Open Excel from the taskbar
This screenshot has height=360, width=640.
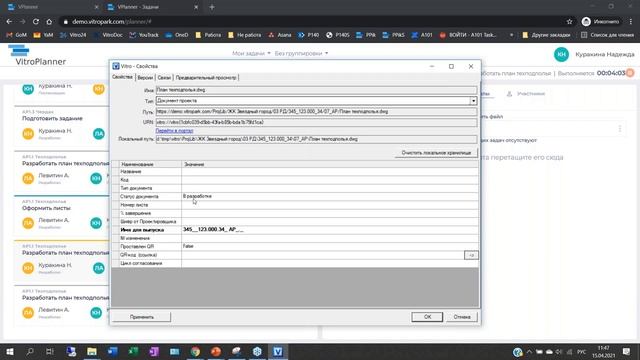click(133, 351)
